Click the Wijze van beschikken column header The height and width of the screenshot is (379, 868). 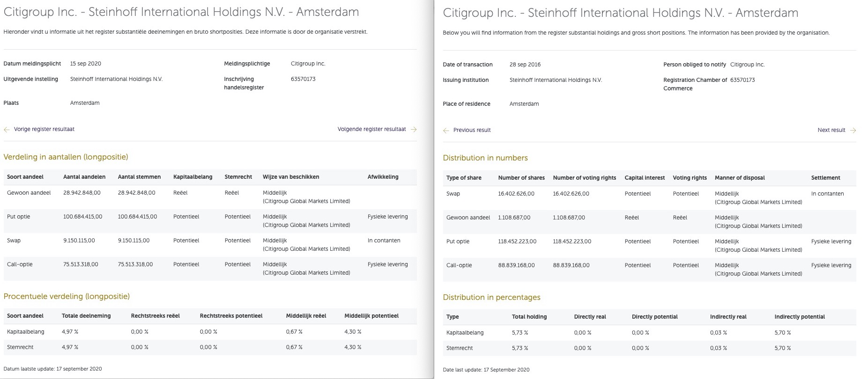coord(291,177)
